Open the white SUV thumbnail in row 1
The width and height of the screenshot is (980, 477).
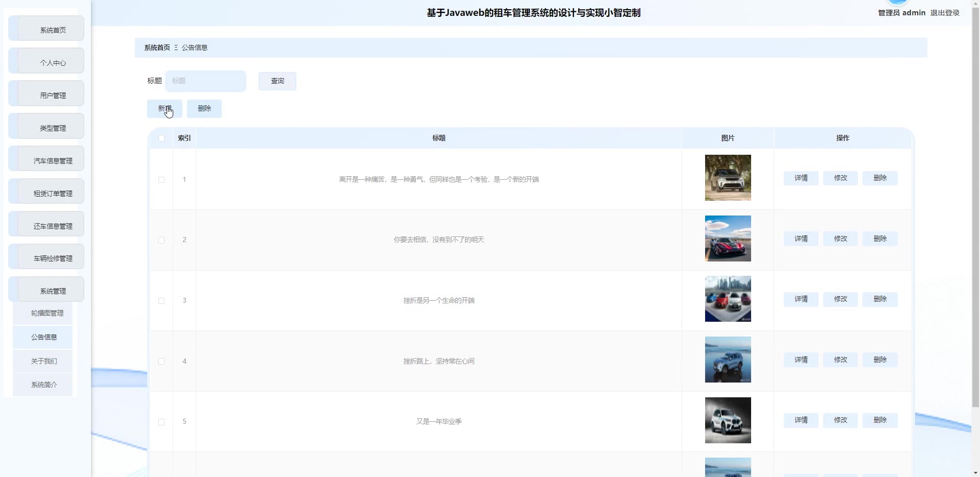click(728, 178)
